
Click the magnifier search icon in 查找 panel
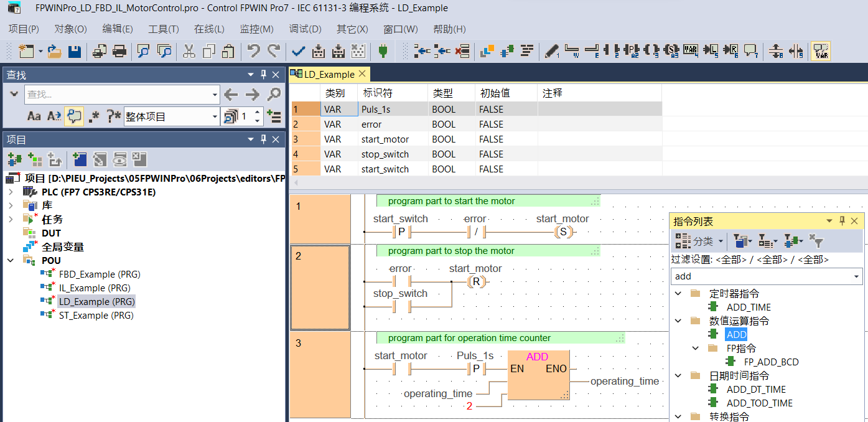[x=274, y=95]
